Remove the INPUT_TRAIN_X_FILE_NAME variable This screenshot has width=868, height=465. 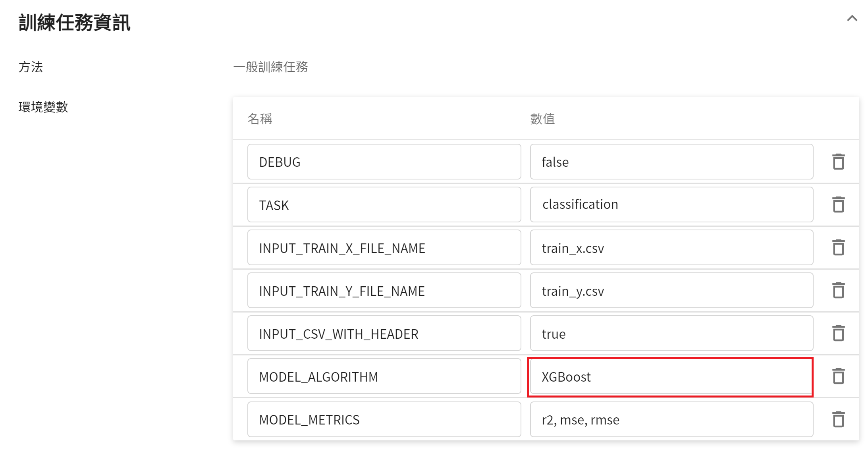point(838,247)
